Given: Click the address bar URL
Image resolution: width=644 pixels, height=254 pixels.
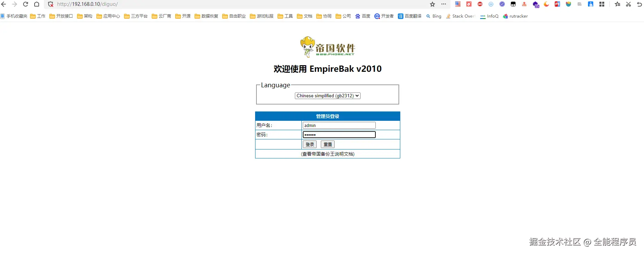Looking at the screenshot, I should 87,4.
